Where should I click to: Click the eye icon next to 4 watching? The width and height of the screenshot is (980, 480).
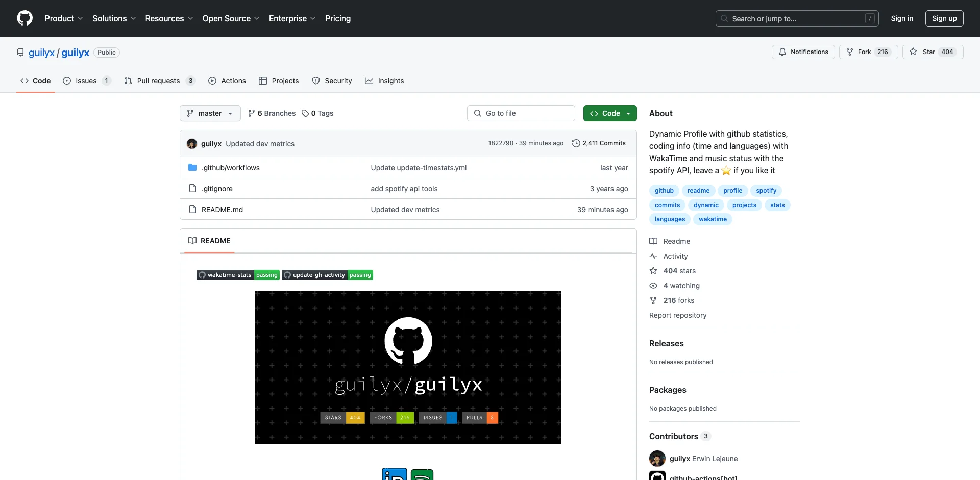pyautogui.click(x=653, y=286)
